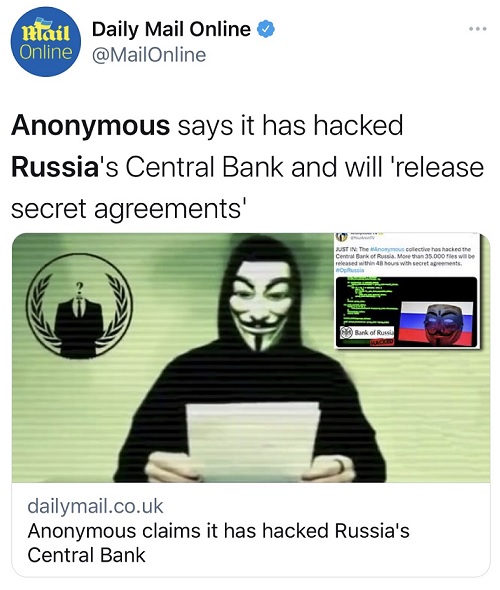
Task: Click the Anonymous headless suit emblem
Action: [x=79, y=306]
